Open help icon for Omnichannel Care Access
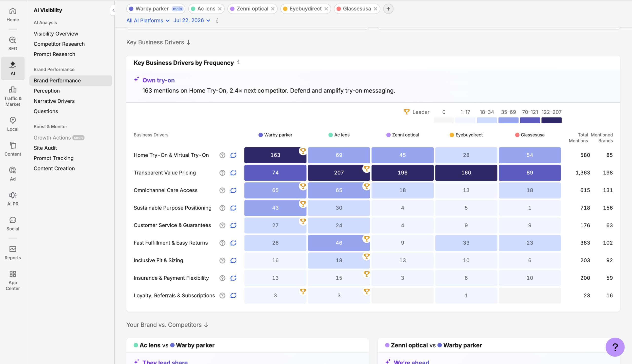The width and height of the screenshot is (632, 364). [222, 190]
